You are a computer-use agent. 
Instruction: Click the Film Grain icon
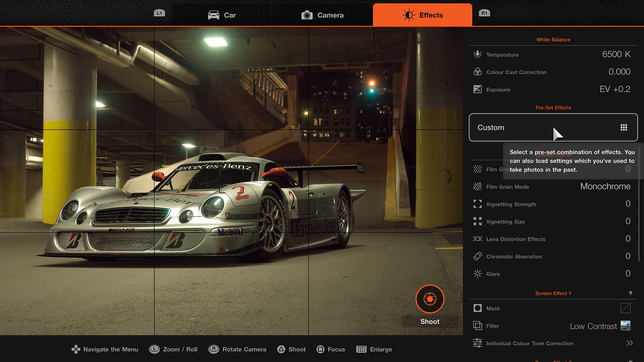click(478, 169)
